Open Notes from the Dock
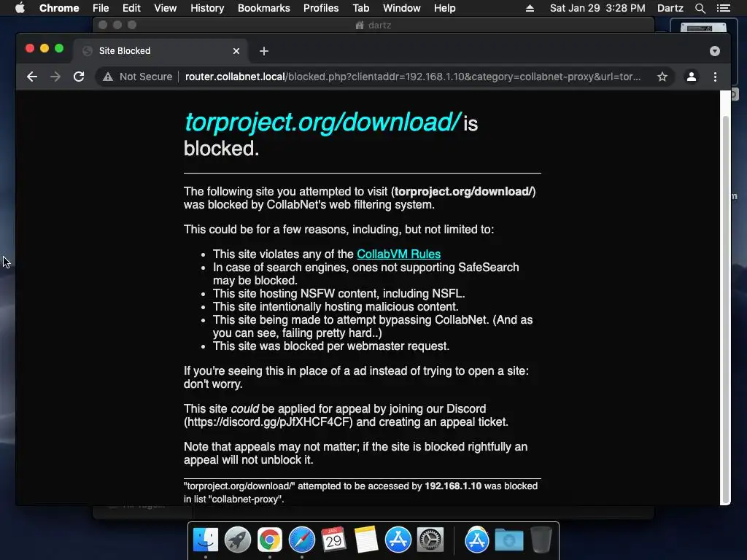Viewport: 747px width, 560px height. (x=366, y=540)
